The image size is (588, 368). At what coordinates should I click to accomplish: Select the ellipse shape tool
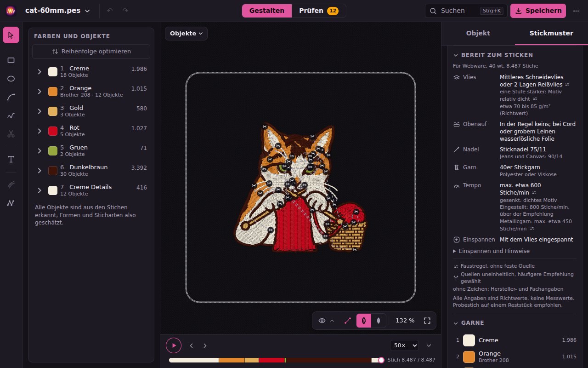tap(11, 79)
